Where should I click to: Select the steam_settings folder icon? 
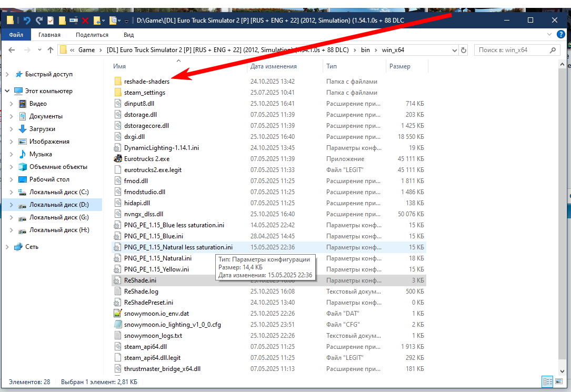click(x=118, y=93)
